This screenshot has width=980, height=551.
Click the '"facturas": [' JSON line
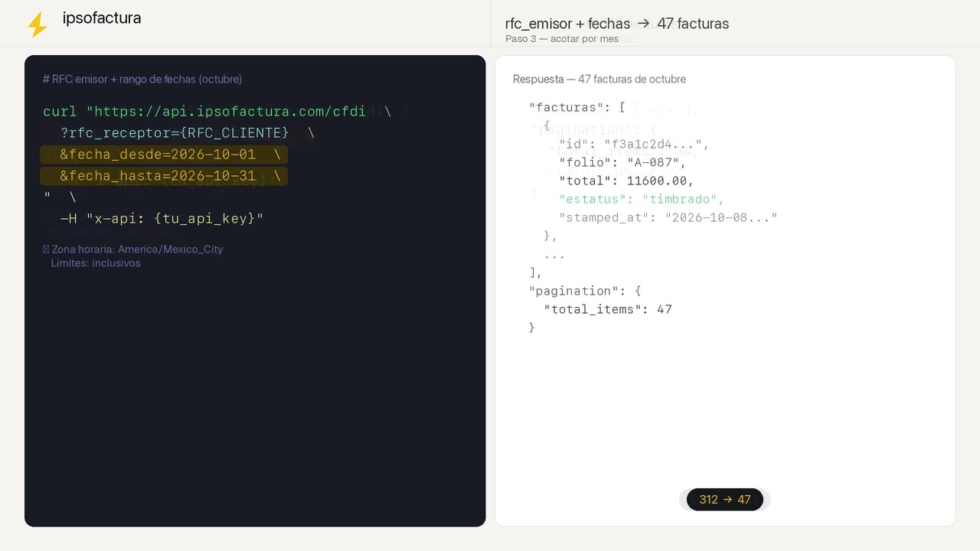(x=577, y=108)
